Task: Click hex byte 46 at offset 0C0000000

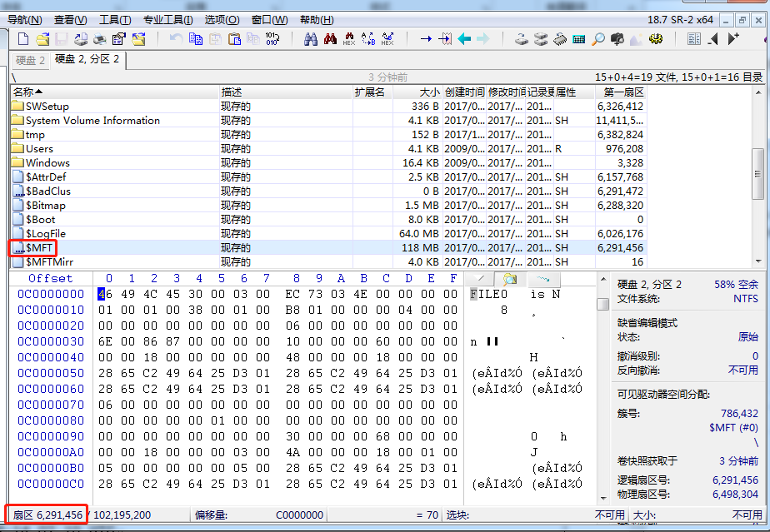Action: point(105,294)
